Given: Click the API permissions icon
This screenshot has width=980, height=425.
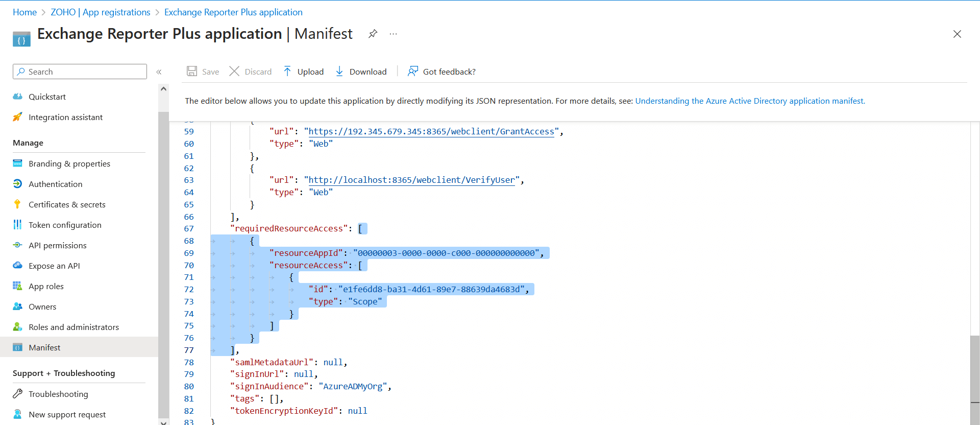Looking at the screenshot, I should [17, 245].
